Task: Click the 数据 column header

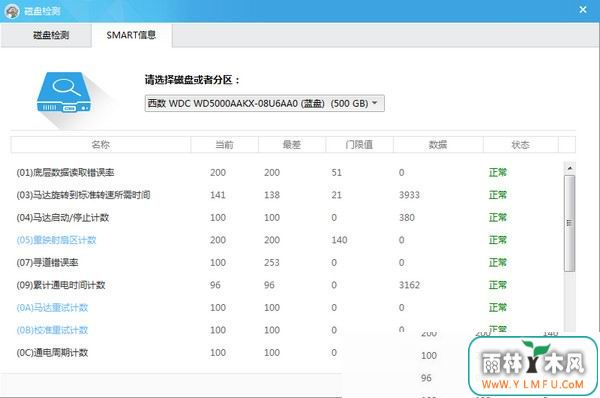Action: pos(438,145)
